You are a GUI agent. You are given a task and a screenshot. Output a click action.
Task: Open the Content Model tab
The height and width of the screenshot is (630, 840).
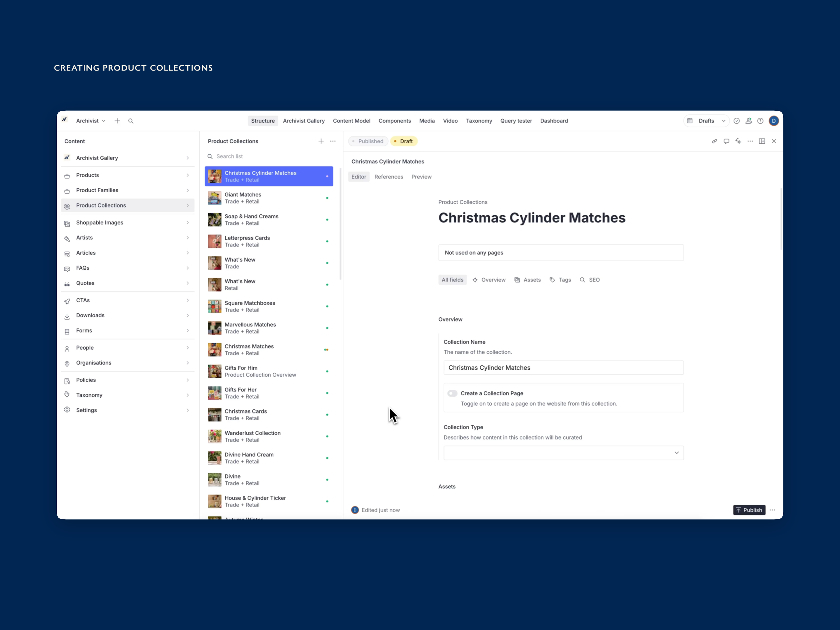coord(352,121)
